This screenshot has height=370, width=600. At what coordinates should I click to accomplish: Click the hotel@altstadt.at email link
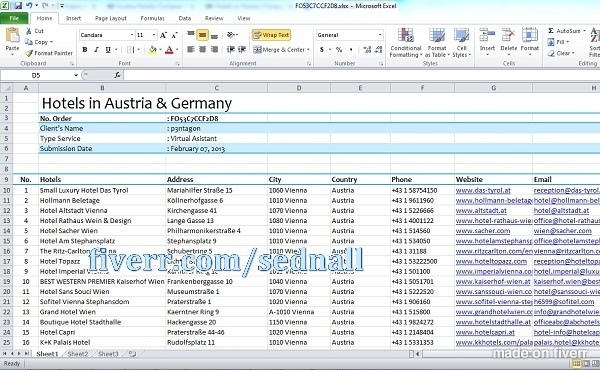click(561, 210)
